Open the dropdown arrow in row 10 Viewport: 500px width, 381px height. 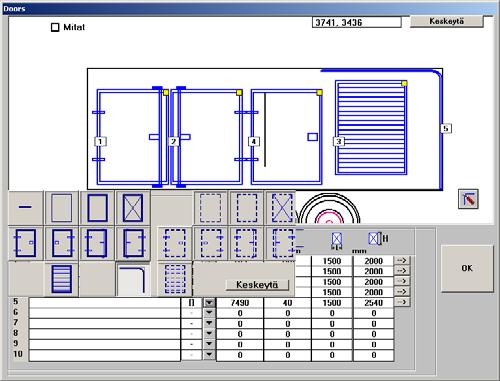209,355
